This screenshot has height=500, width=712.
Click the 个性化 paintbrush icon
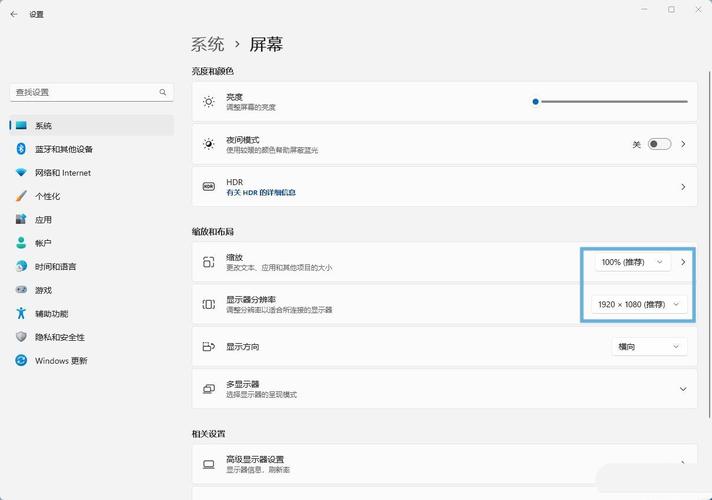tap(21, 196)
